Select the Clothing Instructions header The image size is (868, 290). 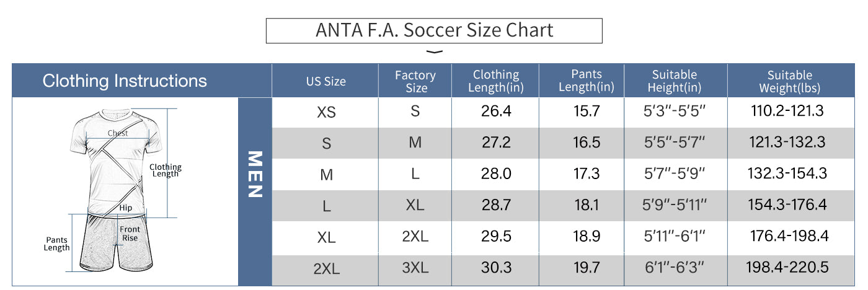click(x=125, y=81)
